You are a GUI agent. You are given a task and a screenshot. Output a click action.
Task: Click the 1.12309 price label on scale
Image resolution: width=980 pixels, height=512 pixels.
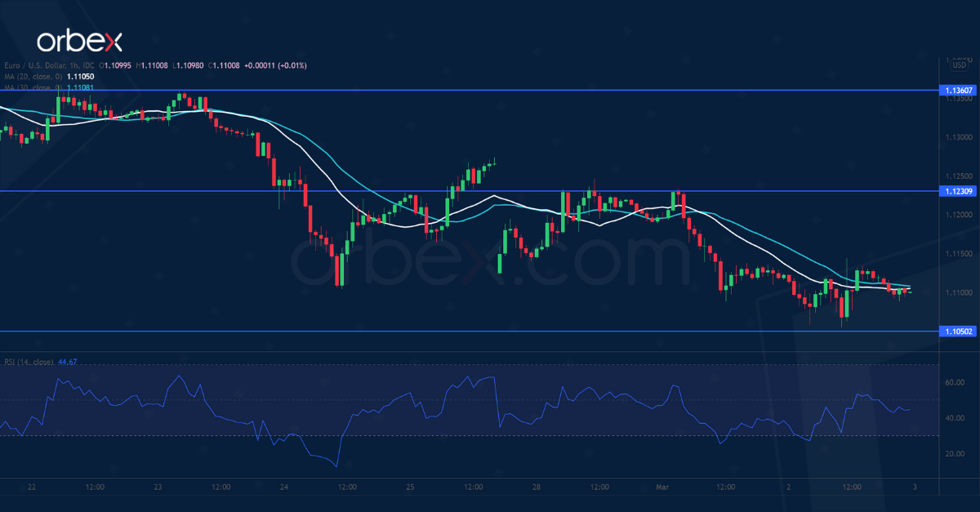[x=960, y=192]
